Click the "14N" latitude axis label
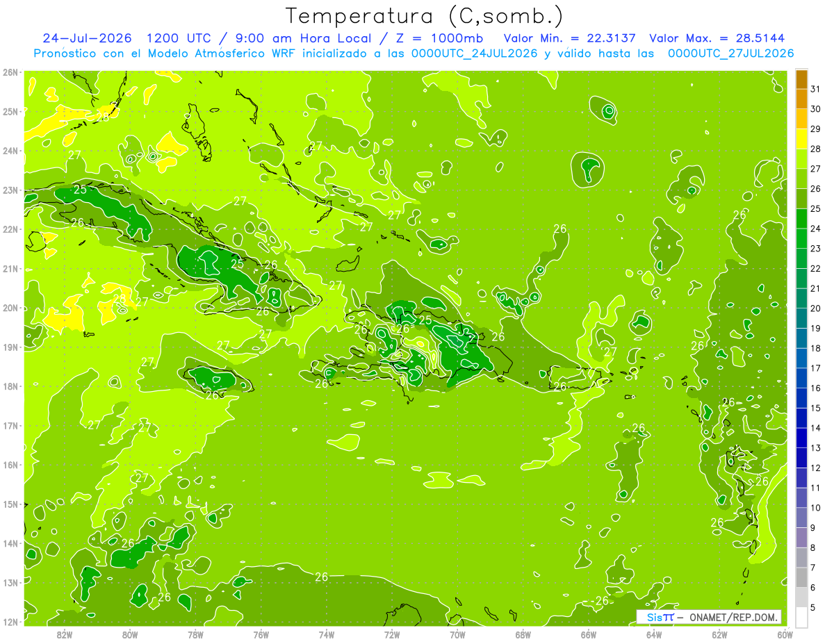 (10, 543)
